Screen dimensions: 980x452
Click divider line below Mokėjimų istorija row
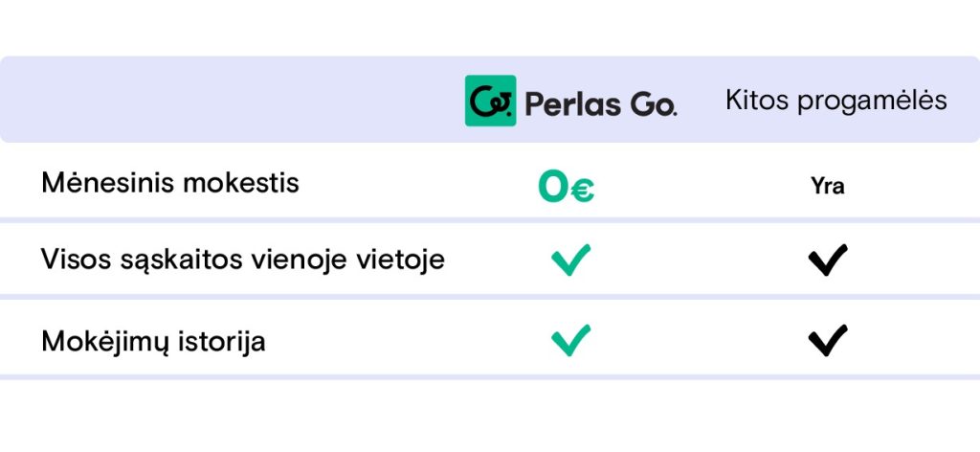(x=490, y=376)
